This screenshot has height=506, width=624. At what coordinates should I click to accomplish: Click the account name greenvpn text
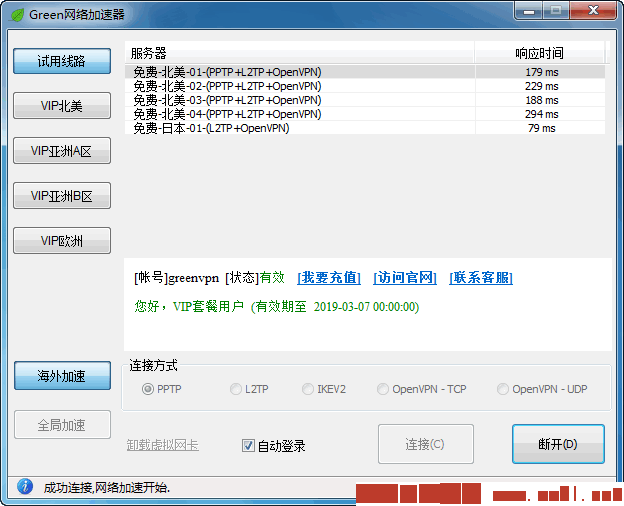pyautogui.click(x=194, y=278)
